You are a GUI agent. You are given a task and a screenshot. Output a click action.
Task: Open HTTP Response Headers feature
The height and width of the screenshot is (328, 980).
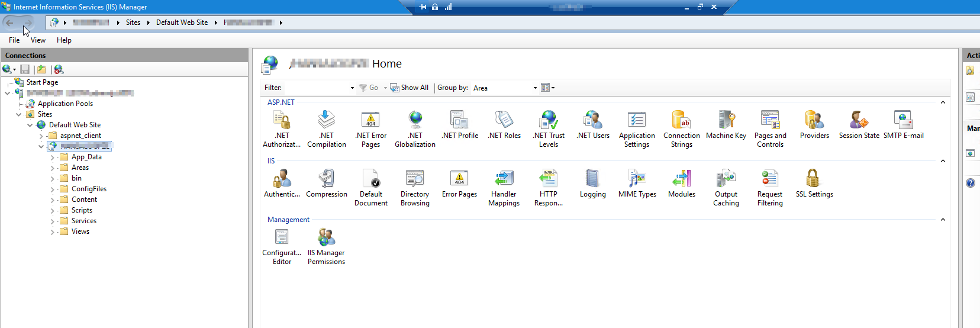click(x=549, y=187)
